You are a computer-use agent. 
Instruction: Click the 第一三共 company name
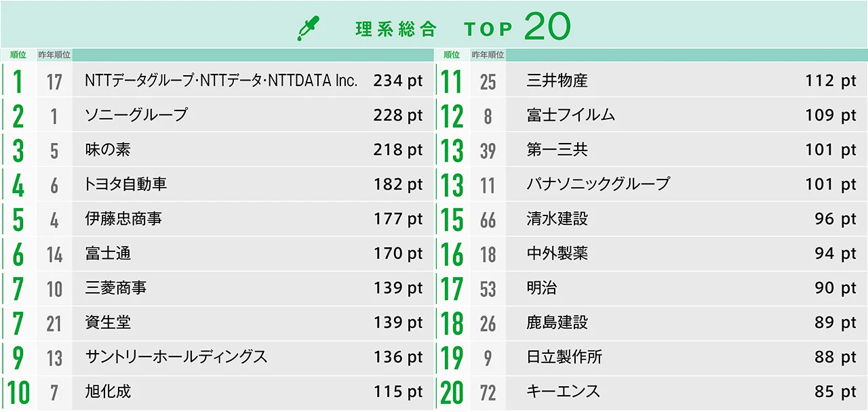pos(557,150)
